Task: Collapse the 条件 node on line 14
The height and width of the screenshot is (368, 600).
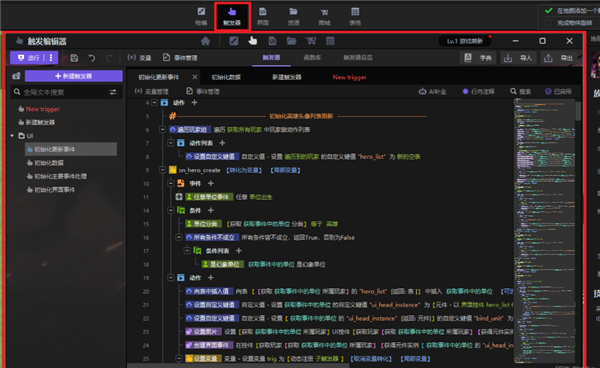Action: [x=171, y=210]
